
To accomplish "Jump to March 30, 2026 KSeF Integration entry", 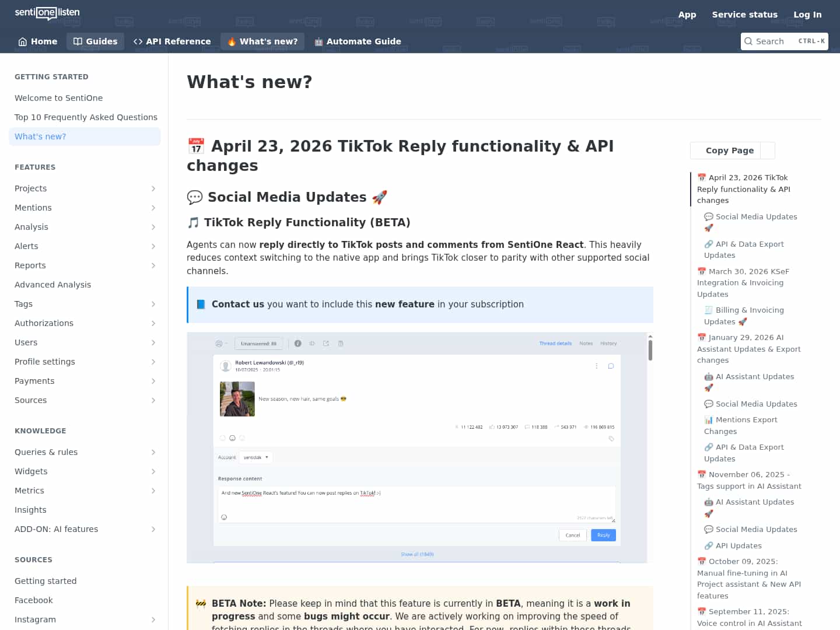I will [743, 283].
